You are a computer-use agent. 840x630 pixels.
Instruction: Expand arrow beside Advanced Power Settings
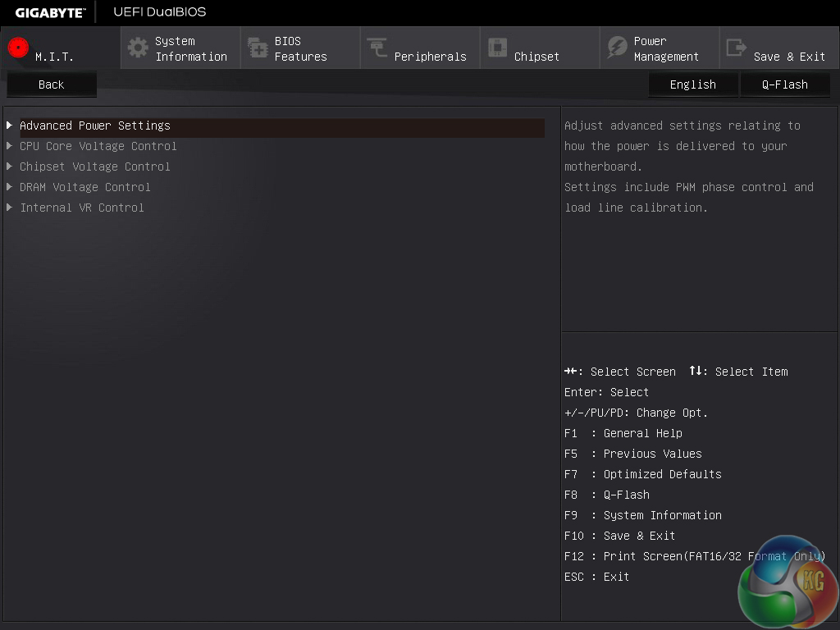(x=10, y=126)
